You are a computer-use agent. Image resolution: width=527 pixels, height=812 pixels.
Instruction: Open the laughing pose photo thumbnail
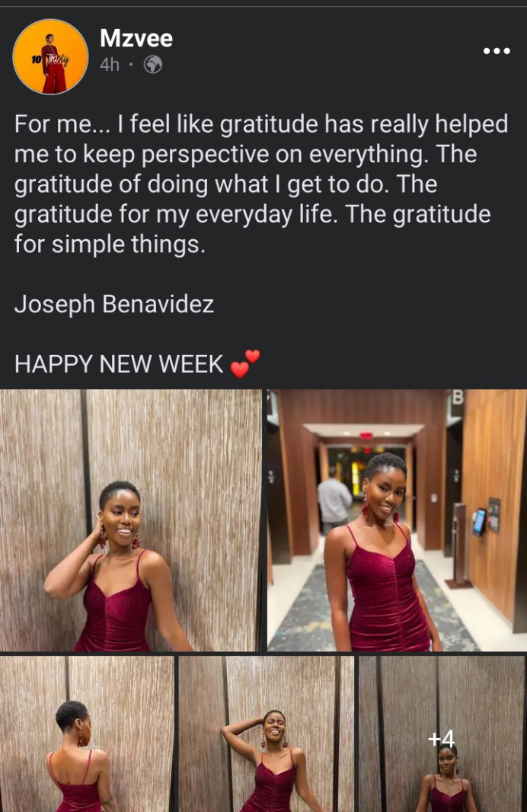click(266, 734)
